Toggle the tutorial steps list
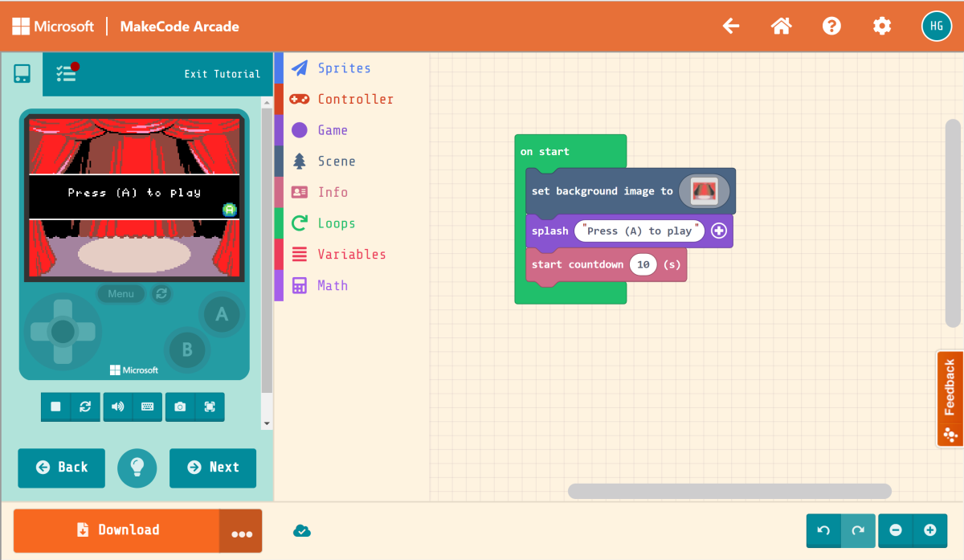This screenshot has height=560, width=964. (67, 74)
